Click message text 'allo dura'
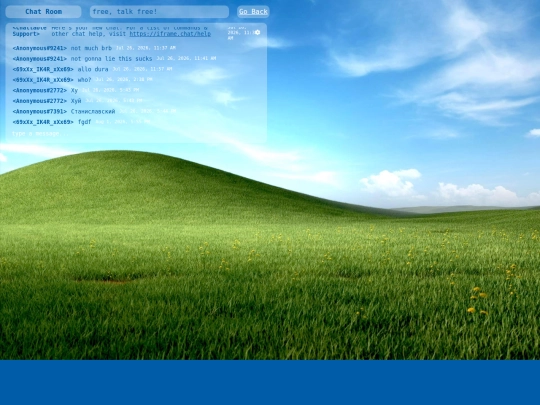 [93, 69]
